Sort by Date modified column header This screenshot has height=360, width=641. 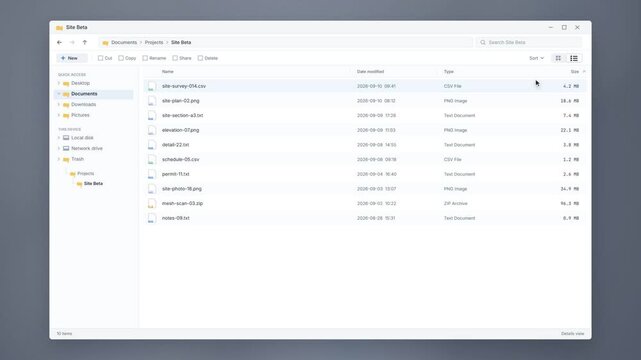(370, 72)
